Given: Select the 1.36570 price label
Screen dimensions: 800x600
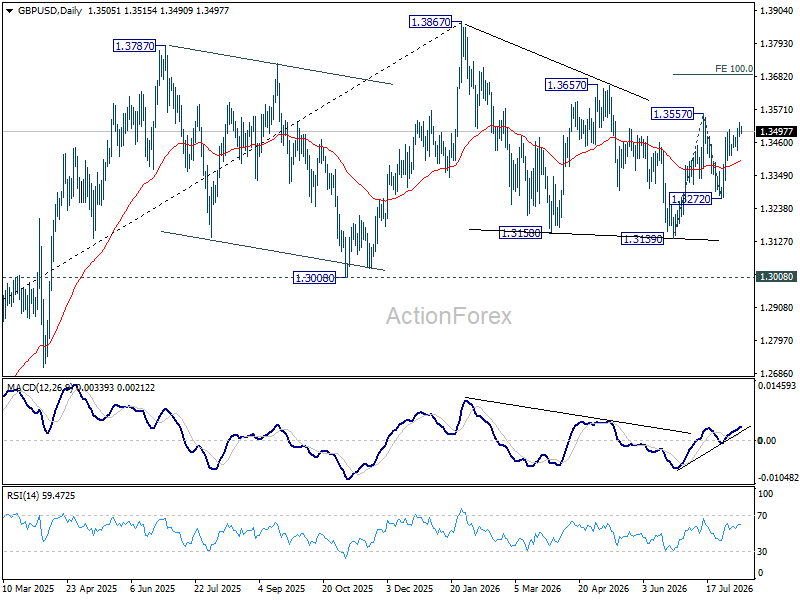Looking at the screenshot, I should click(567, 85).
